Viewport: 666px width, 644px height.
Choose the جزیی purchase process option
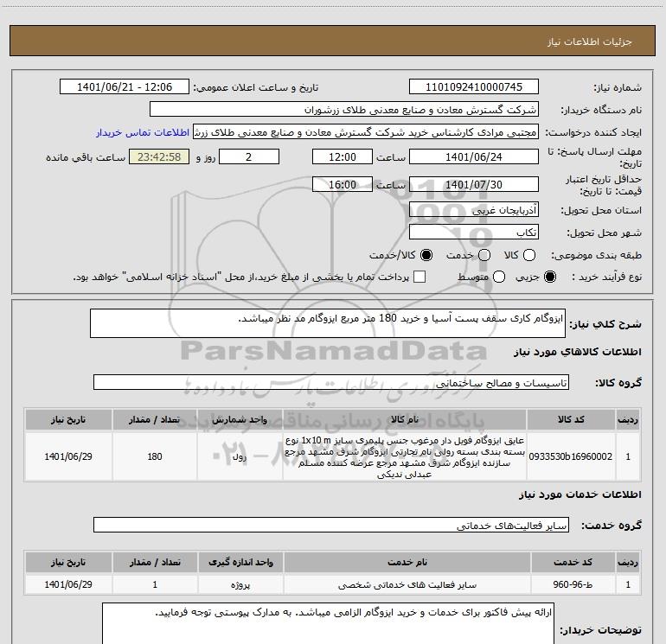[x=550, y=277]
